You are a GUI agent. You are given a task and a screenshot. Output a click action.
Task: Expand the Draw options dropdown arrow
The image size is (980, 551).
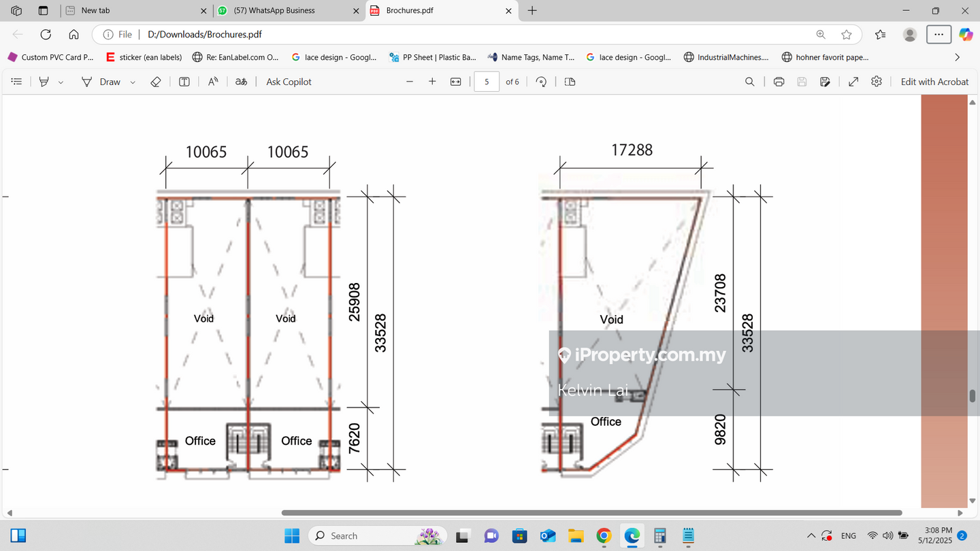coord(133,82)
